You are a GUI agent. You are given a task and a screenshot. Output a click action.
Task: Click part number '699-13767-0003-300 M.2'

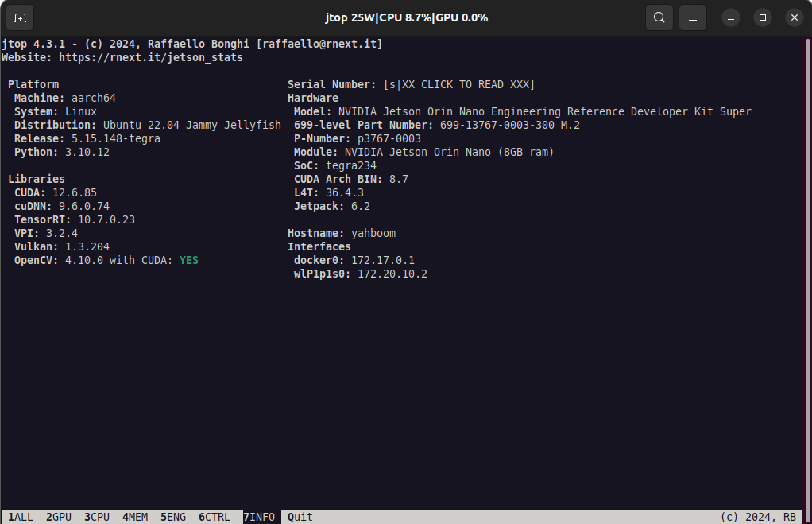coord(510,125)
